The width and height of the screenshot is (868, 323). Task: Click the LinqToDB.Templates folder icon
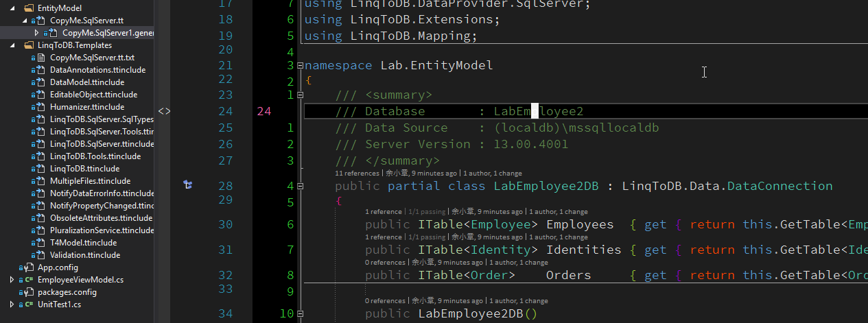tap(29, 45)
